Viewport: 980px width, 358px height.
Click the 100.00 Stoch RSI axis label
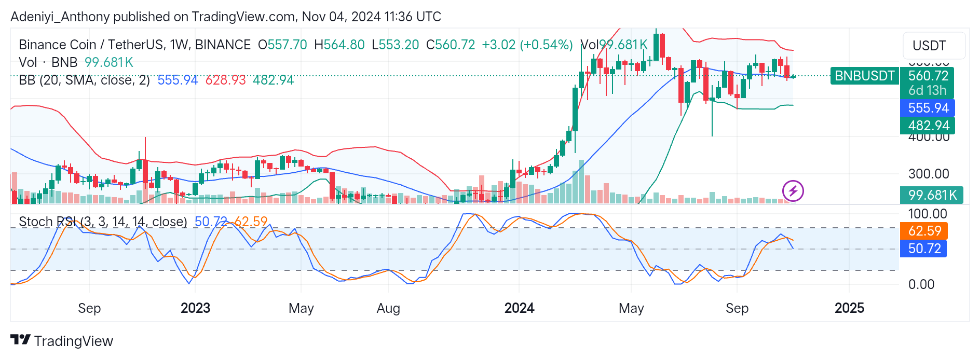click(x=928, y=214)
